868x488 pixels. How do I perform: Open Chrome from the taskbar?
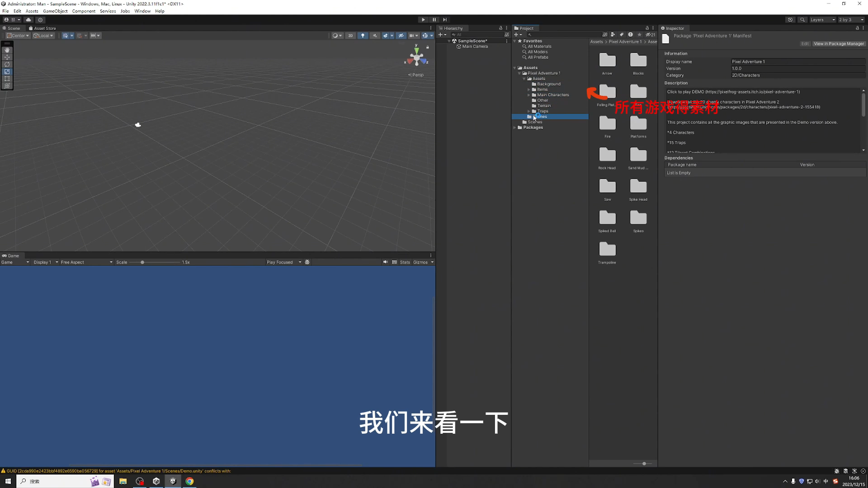point(189,481)
